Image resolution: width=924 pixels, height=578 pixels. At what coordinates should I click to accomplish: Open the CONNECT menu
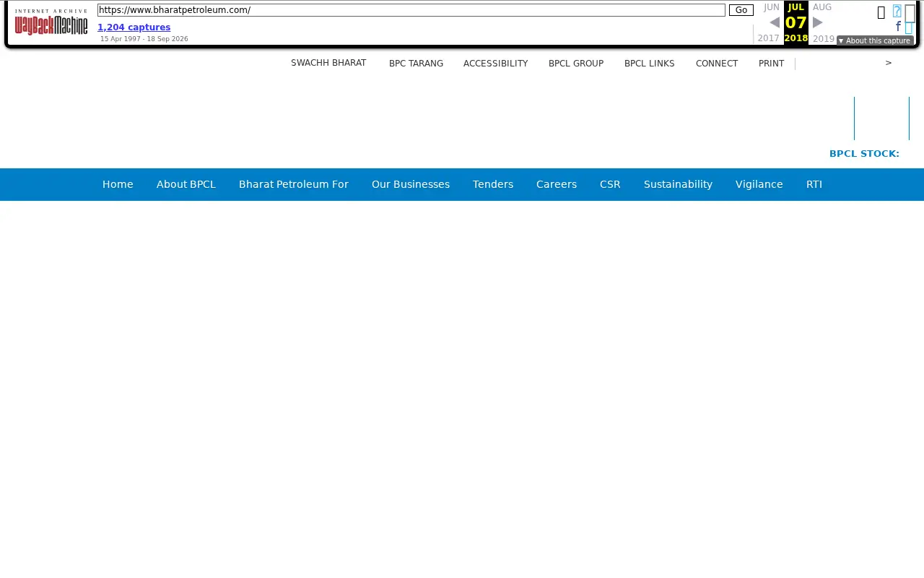pos(717,64)
